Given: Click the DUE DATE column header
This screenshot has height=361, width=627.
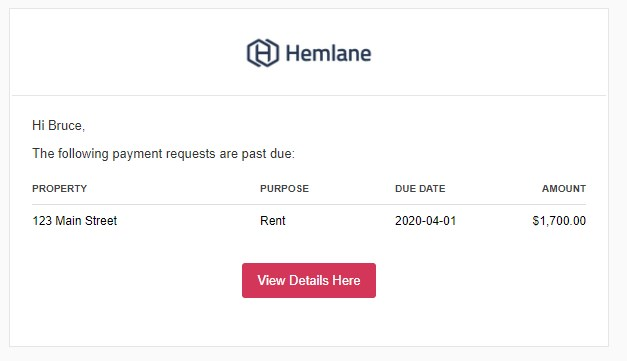Looking at the screenshot, I should tap(420, 189).
